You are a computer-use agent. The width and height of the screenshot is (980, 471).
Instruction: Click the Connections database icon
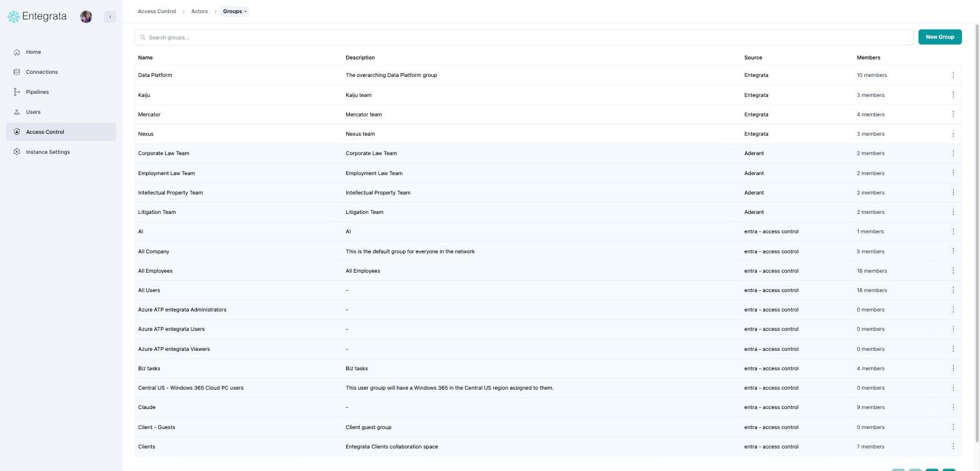[x=17, y=72]
